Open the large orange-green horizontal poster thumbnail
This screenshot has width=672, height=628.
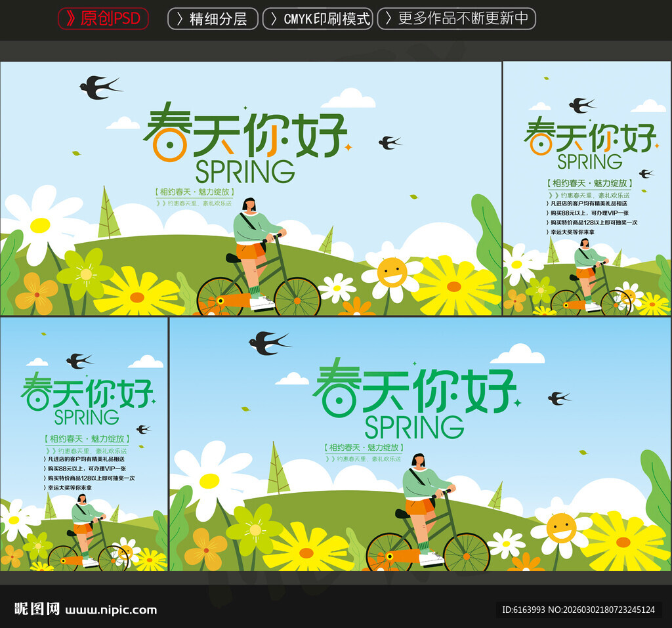tap(251, 188)
